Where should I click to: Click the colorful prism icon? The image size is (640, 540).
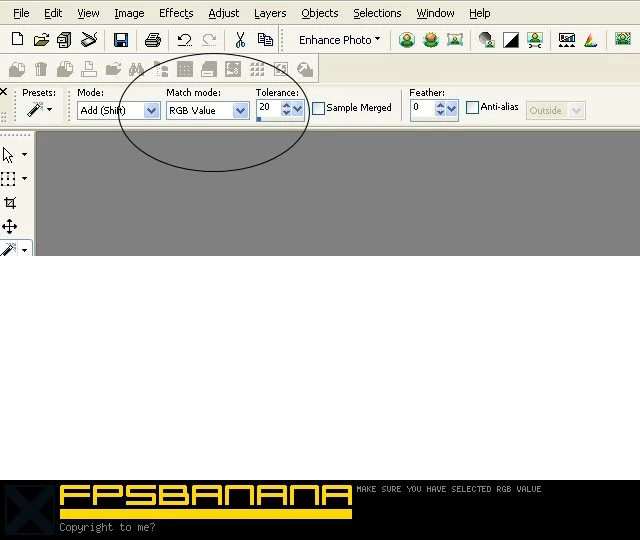tap(591, 40)
